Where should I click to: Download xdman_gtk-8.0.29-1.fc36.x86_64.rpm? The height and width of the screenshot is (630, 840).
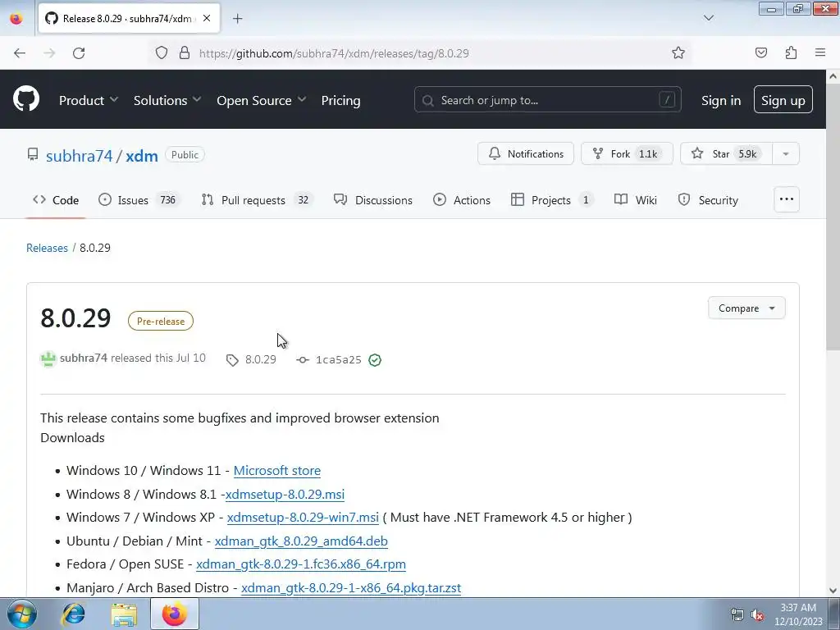[300, 564]
